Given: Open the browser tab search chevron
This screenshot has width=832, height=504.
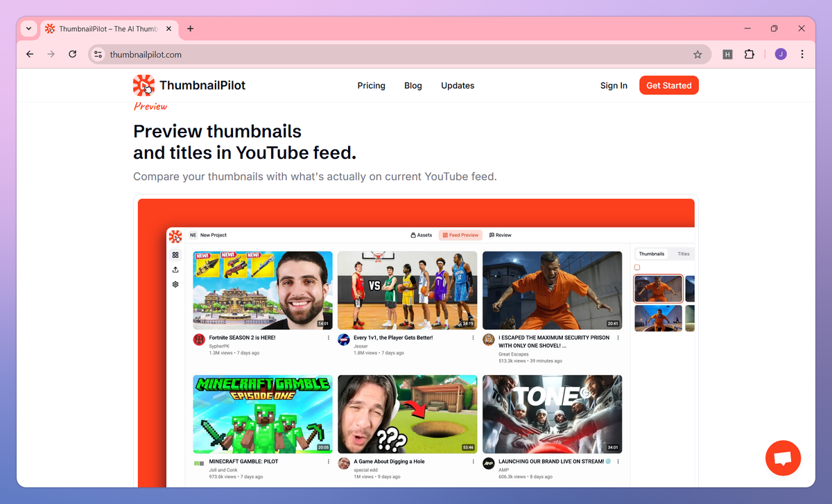Looking at the screenshot, I should click(x=28, y=28).
